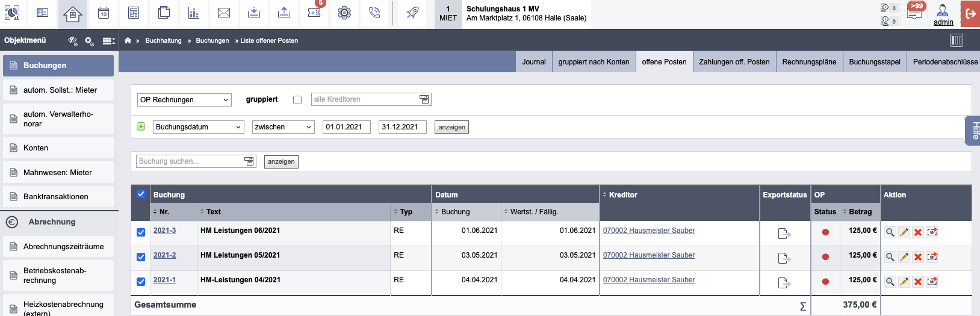
Task: Toggle the select-all checkbox in table header
Action: [141, 194]
